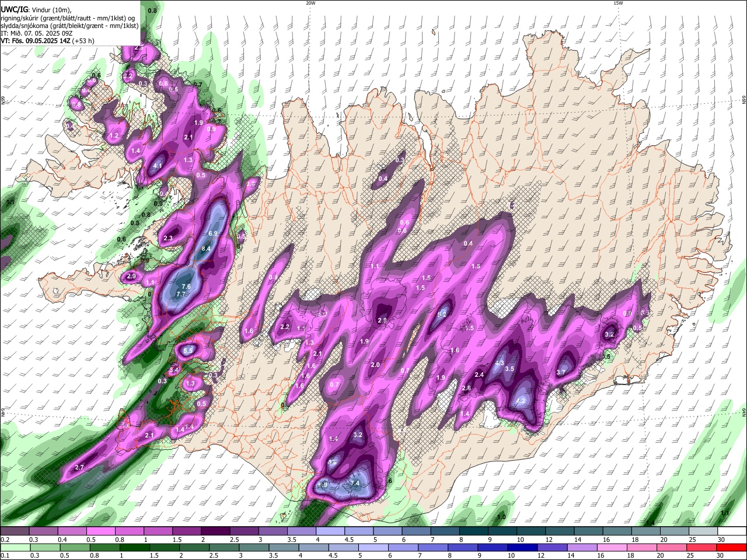The width and height of the screenshot is (747, 560).
Task: Click the 3.7 value on the map
Action: tap(561, 372)
